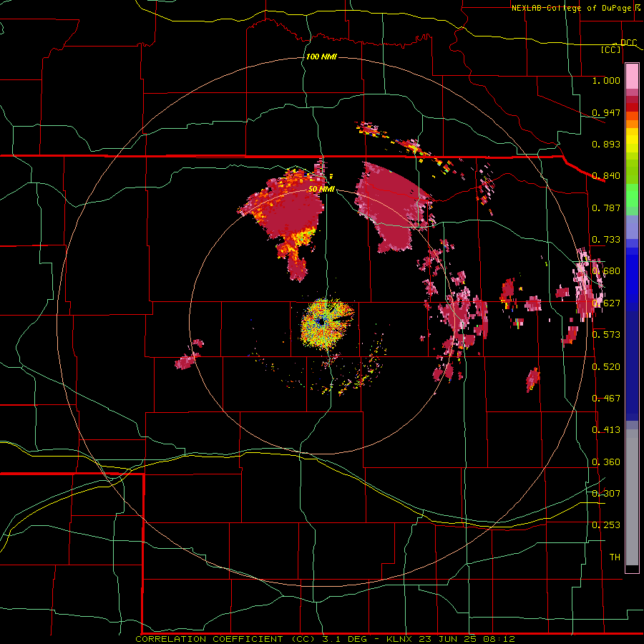Click the pink top segment of the color bar
Screen dimensions: 644x644
pos(632,77)
